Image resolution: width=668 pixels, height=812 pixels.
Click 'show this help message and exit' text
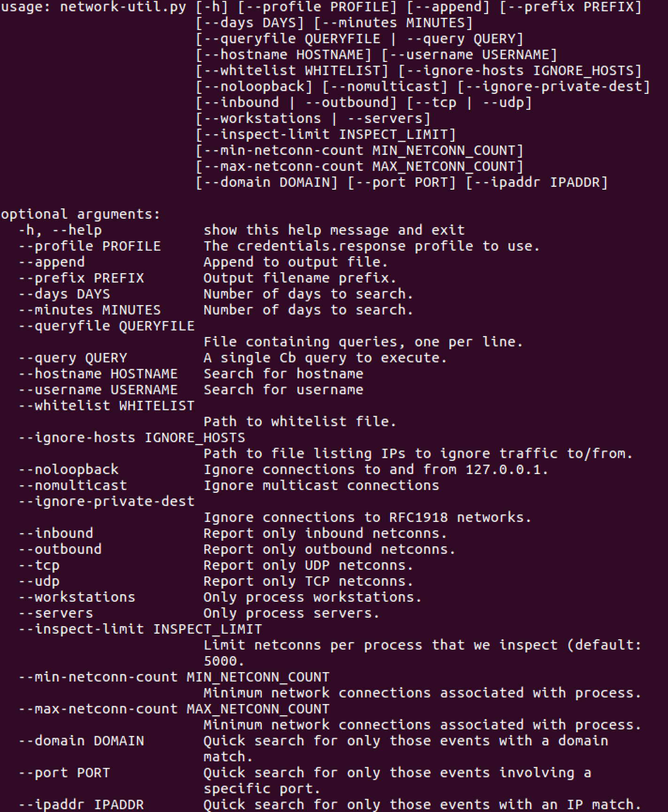click(334, 230)
